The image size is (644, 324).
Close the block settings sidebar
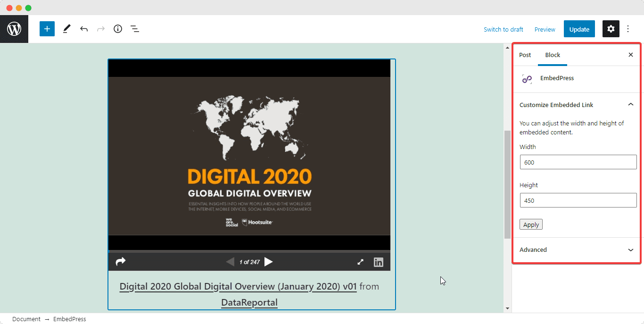point(631,55)
